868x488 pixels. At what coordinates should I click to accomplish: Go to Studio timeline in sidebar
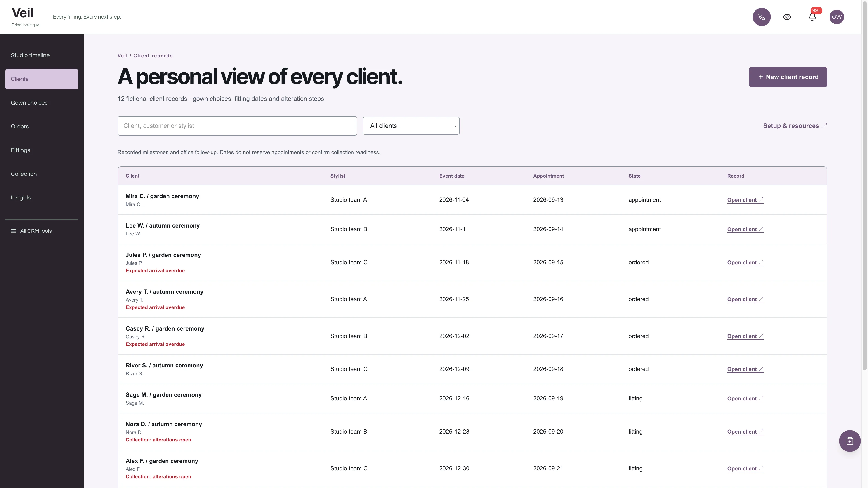[42, 55]
